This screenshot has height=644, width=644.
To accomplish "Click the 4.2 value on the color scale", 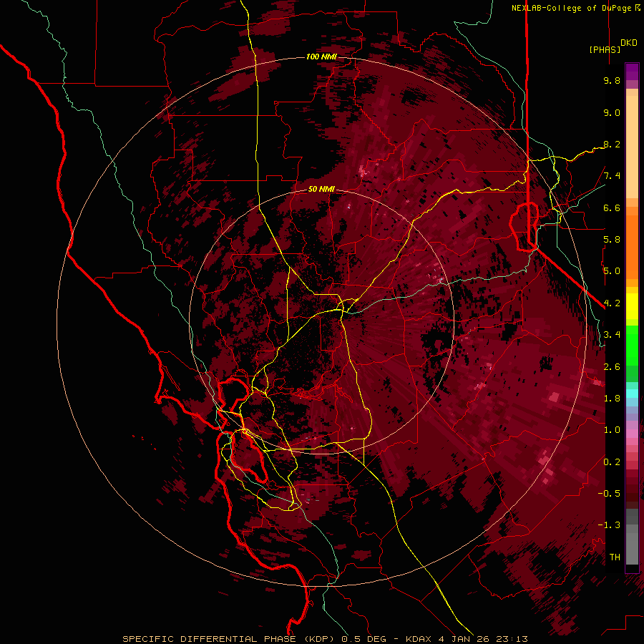I will click(612, 303).
